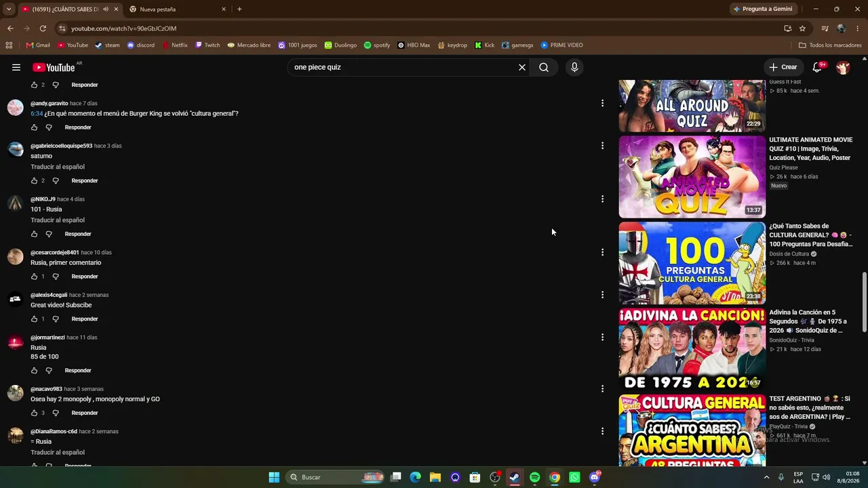The width and height of the screenshot is (868, 488).
Task: Start voice search with the microphone
Action: 574,67
